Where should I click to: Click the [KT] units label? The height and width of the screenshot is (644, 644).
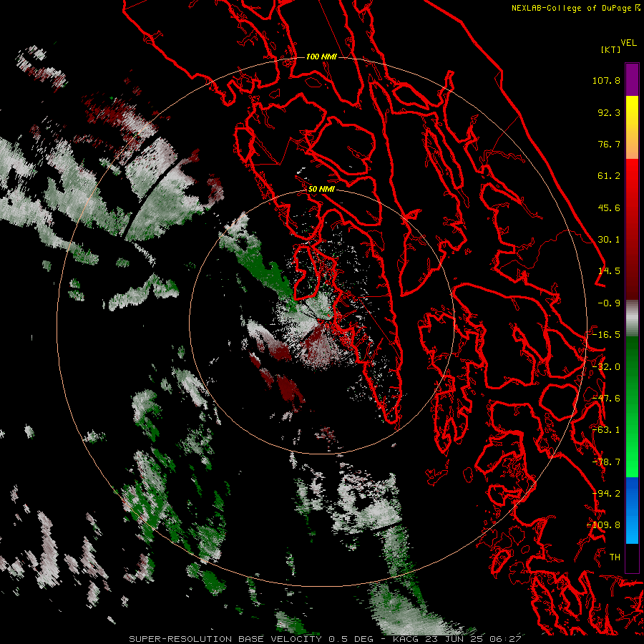tap(611, 49)
